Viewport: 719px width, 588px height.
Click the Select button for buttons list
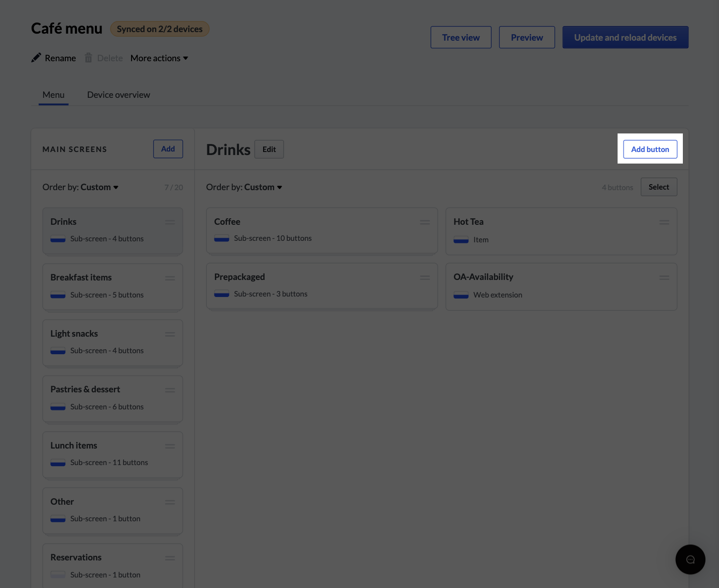coord(658,187)
